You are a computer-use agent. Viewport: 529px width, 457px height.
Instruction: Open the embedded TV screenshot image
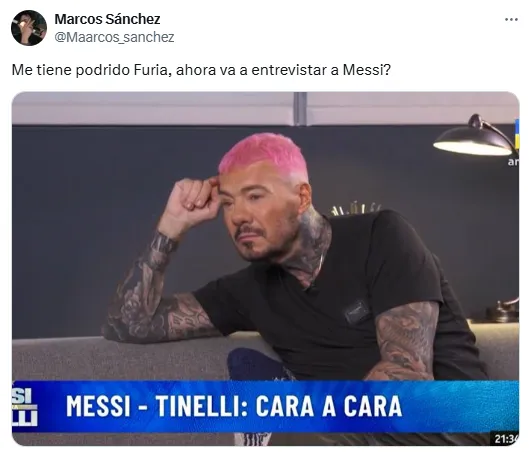(x=266, y=268)
